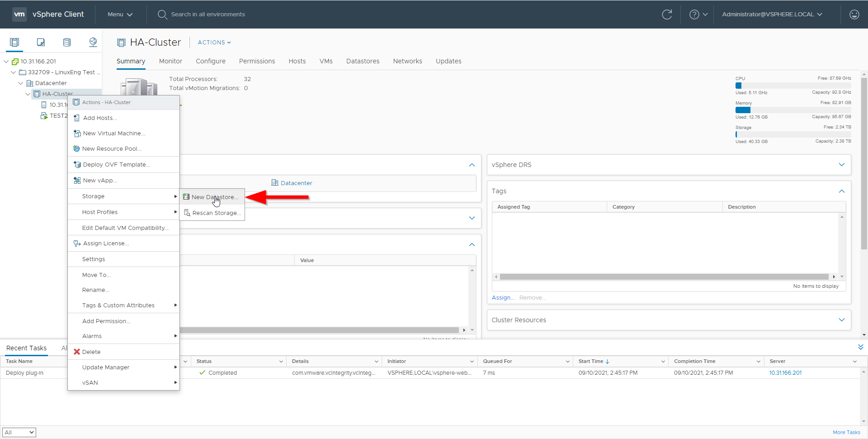Open the Storage inventory view icon
868x439 pixels.
pyautogui.click(x=67, y=43)
